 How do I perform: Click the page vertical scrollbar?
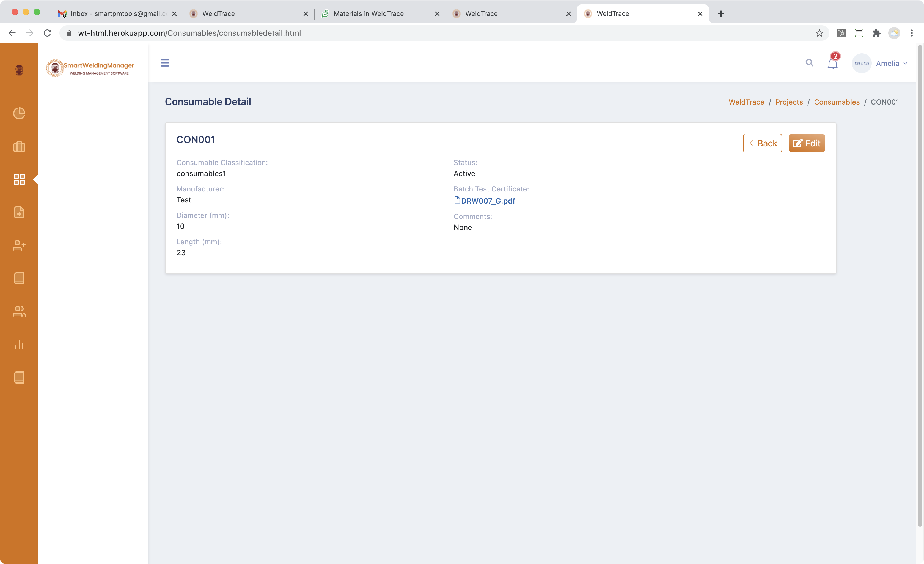[920, 285]
